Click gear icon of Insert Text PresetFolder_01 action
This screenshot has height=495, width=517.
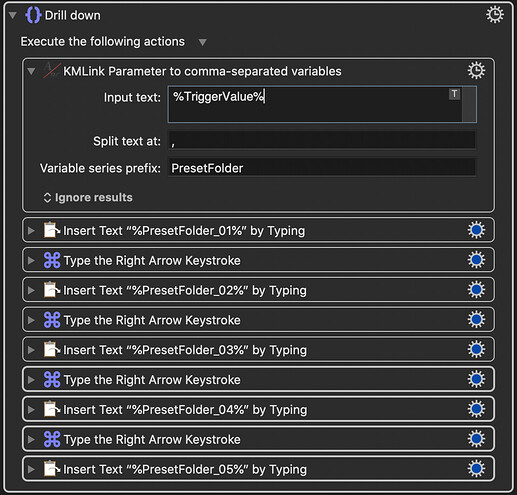pyautogui.click(x=476, y=230)
